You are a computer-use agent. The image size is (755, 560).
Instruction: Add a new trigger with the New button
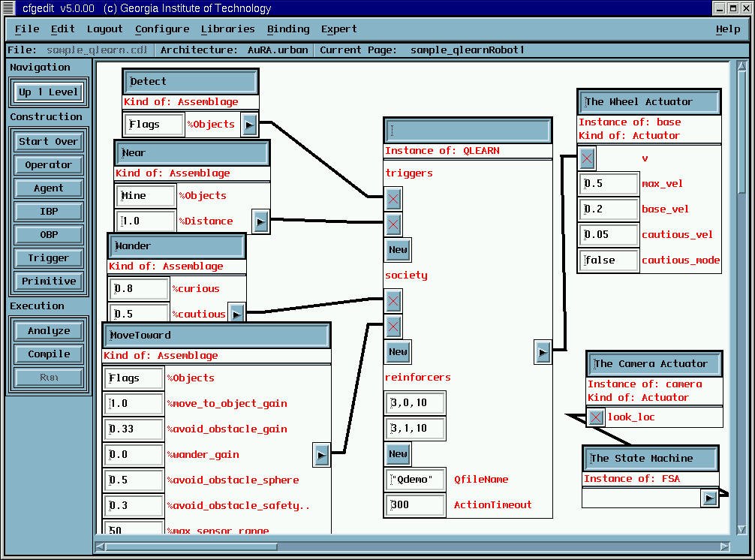[398, 250]
